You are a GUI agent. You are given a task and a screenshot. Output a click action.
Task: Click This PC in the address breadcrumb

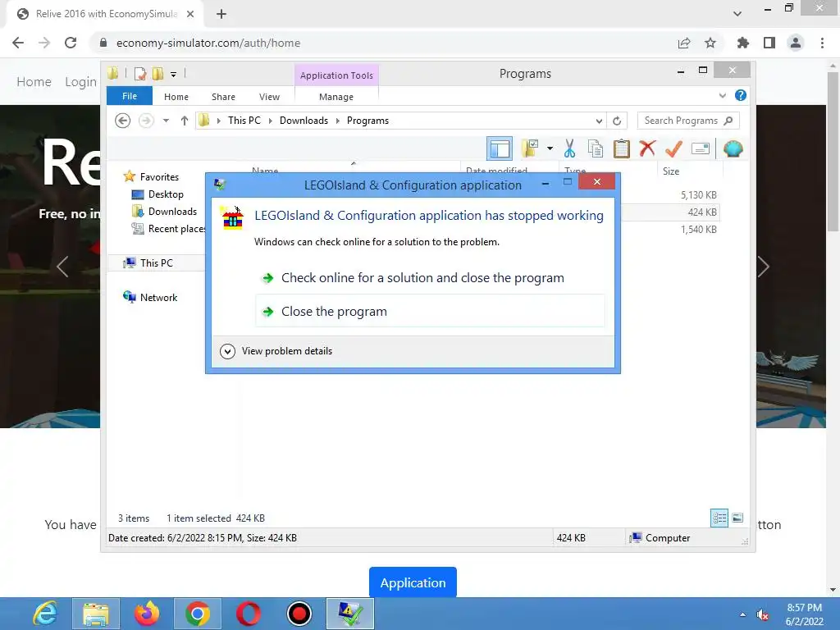click(244, 121)
